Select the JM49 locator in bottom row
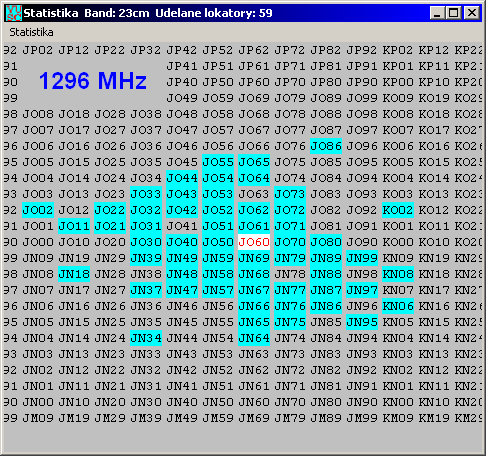The height and width of the screenshot is (456, 486). point(182,418)
